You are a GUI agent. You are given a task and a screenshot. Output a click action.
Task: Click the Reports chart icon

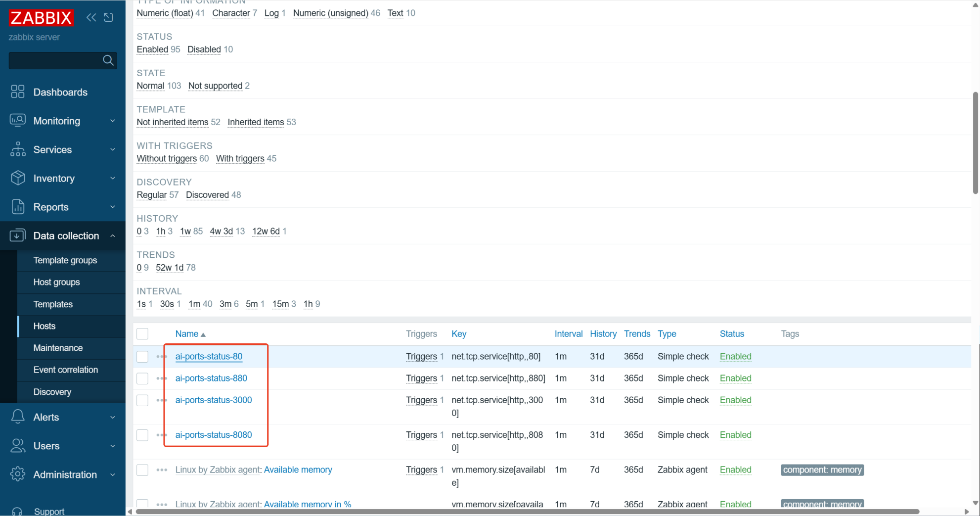tap(18, 206)
